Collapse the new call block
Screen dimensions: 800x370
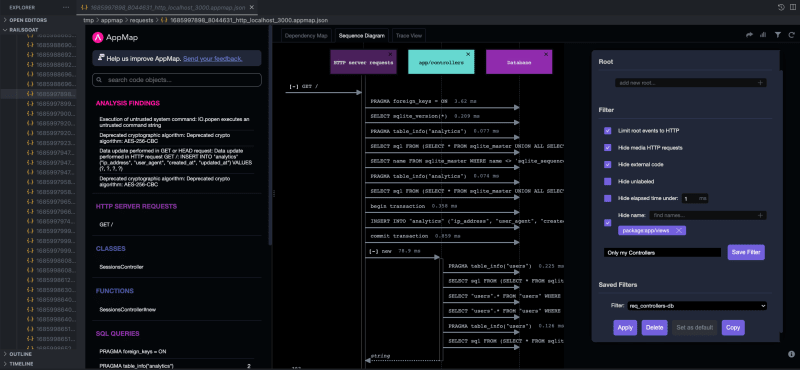click(x=374, y=252)
